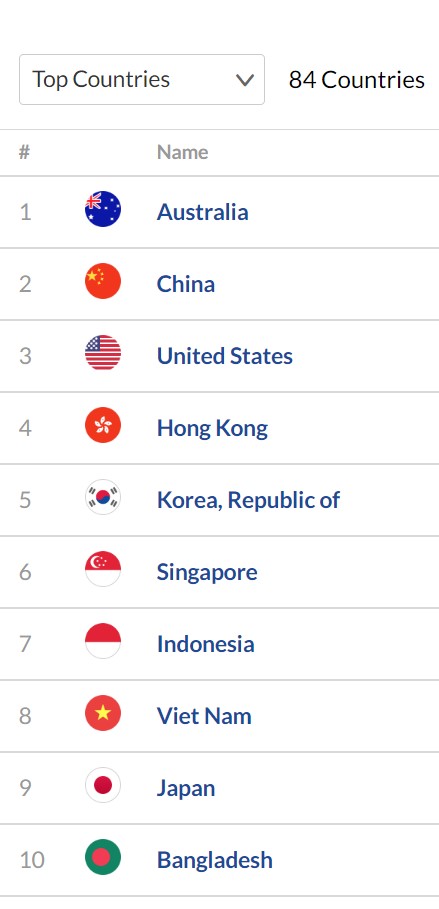Expand the dropdown chevron arrow
Screen dimensions: 439x909
coord(245,80)
